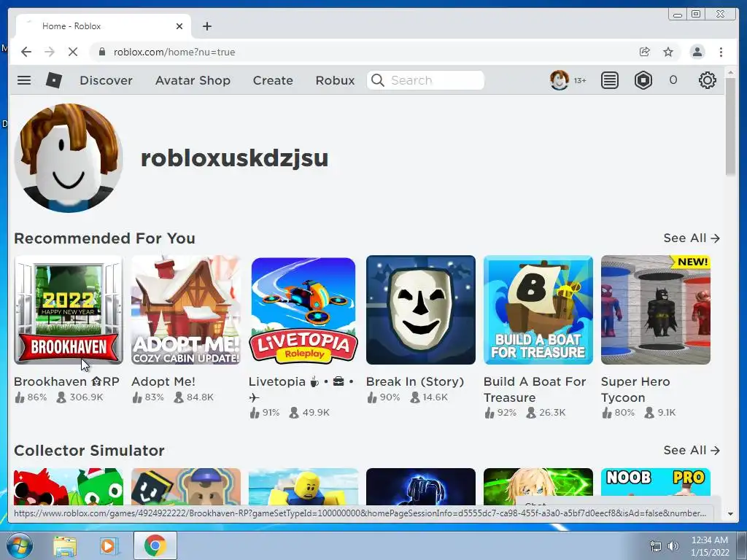Open Chrome profile account icon
The width and height of the screenshot is (747, 560).
point(697,52)
